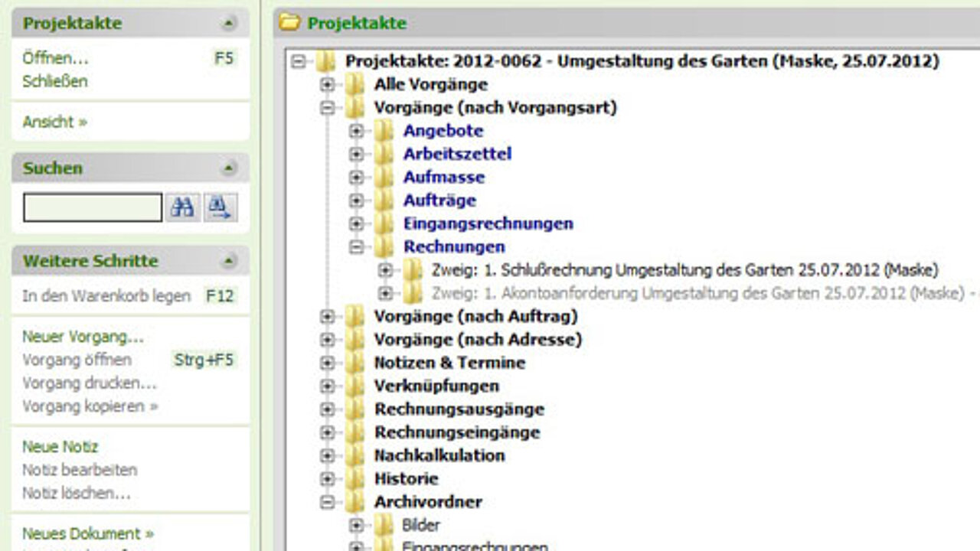Expand the Nachkalkulation tree node
Viewport: 980px width, 551px height.
coord(328,455)
